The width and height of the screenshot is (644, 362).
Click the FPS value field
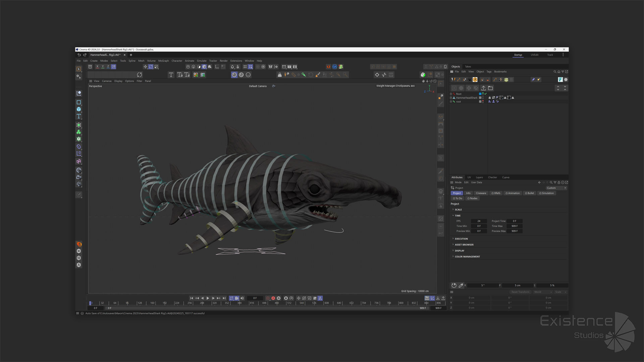(x=479, y=221)
